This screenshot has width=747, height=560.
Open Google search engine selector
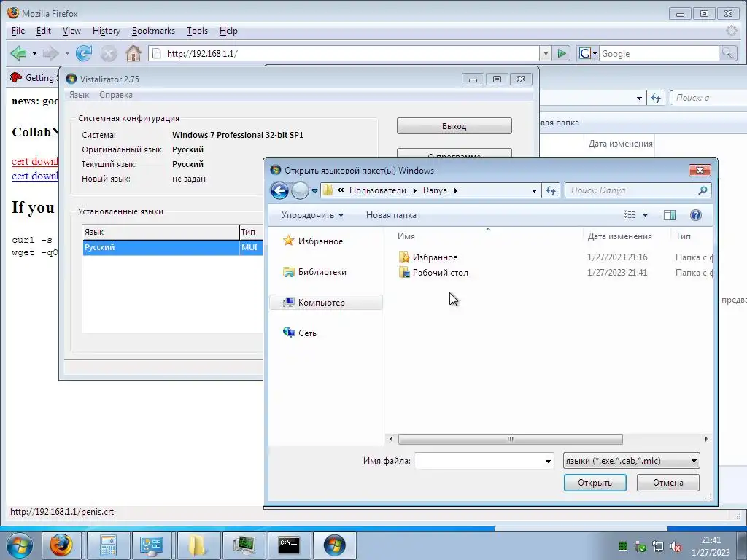[587, 53]
